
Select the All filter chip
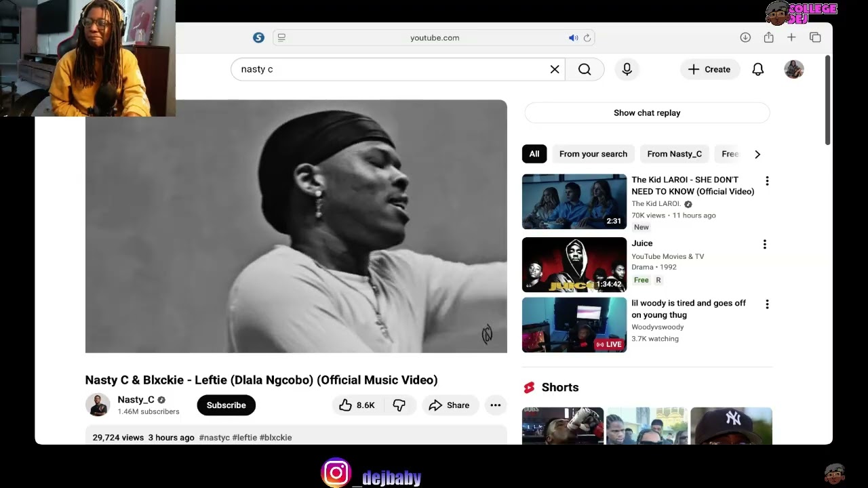pos(534,154)
